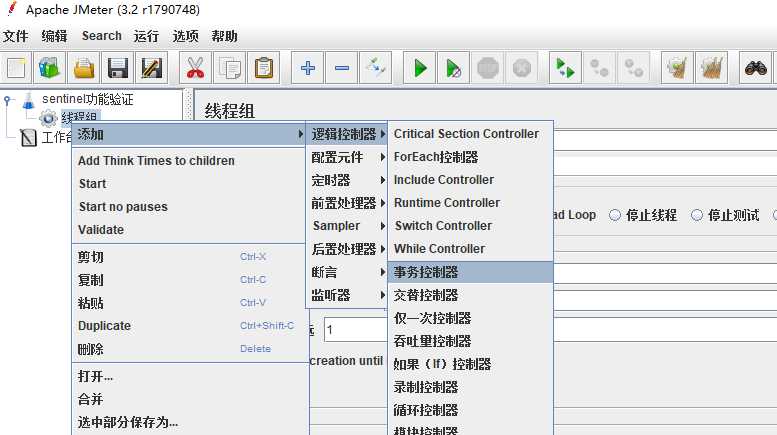
Task: Choose 循环控制器 entry
Action: coord(470,410)
